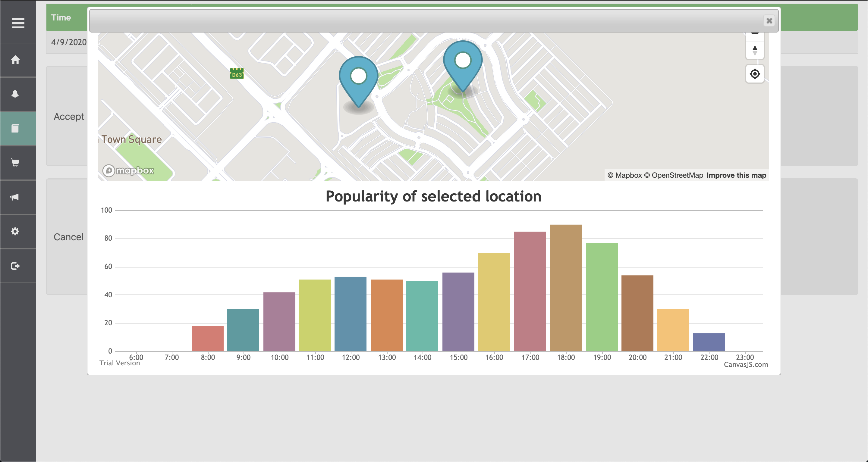This screenshot has height=462, width=868.
Task: Reset map bearing with the compass button
Action: tap(754, 51)
